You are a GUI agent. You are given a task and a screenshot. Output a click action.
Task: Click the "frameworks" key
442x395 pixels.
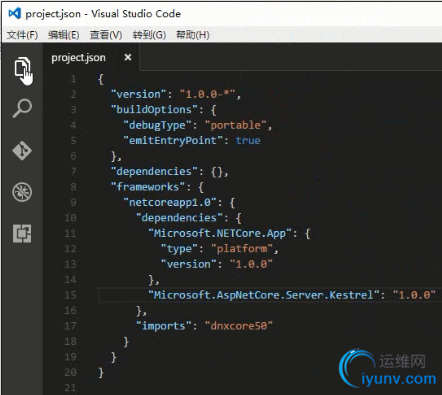148,187
